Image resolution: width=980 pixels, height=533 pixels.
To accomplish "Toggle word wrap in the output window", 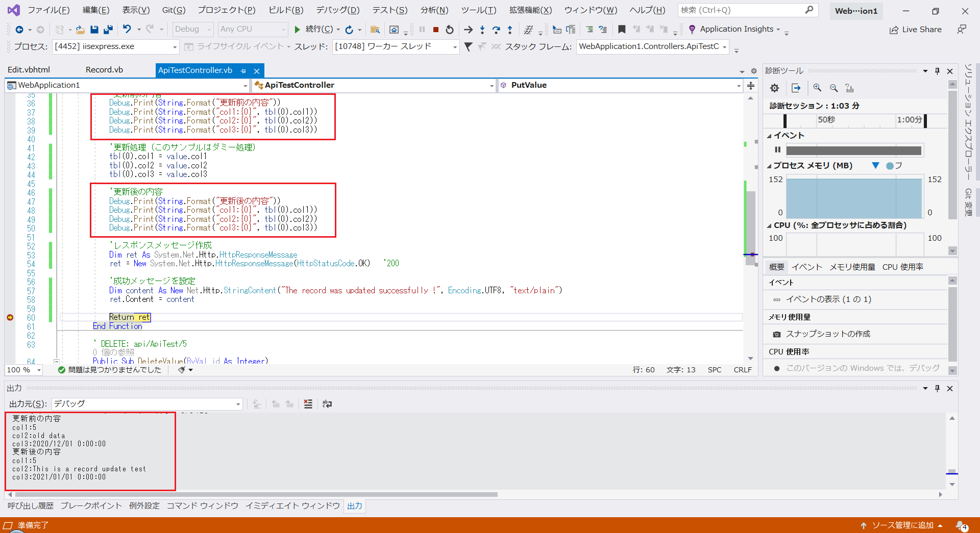I will (327, 404).
